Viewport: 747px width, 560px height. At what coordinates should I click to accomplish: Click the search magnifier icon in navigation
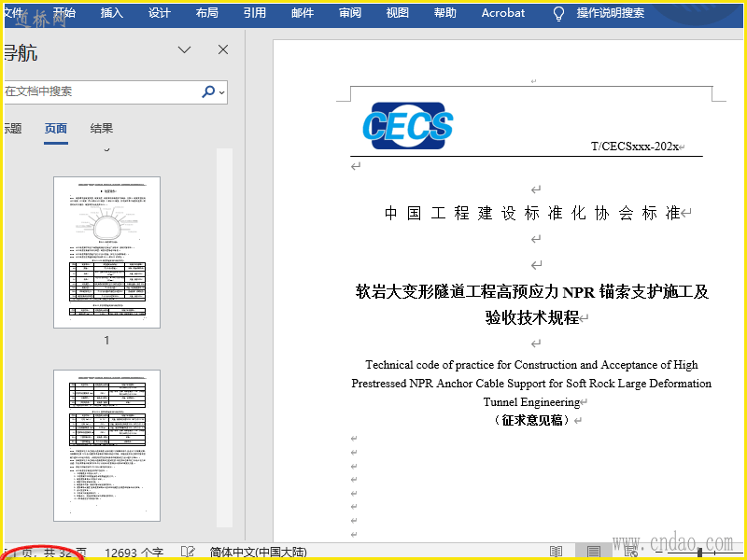pos(208,91)
